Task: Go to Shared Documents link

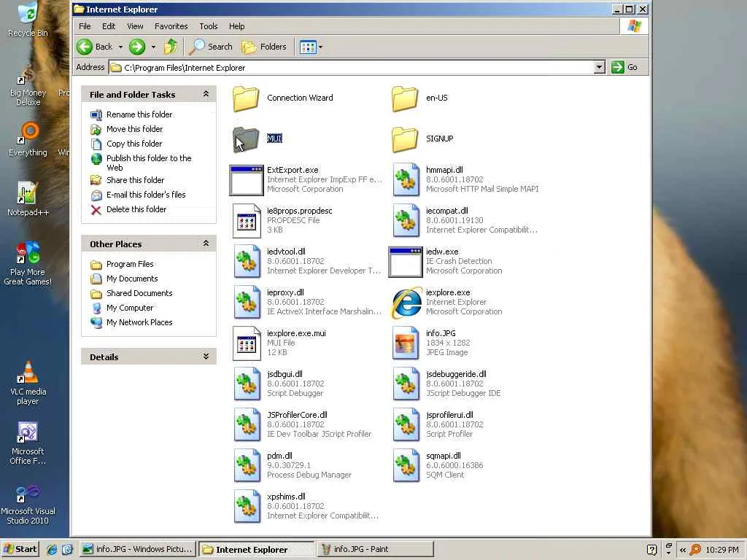Action: [139, 293]
